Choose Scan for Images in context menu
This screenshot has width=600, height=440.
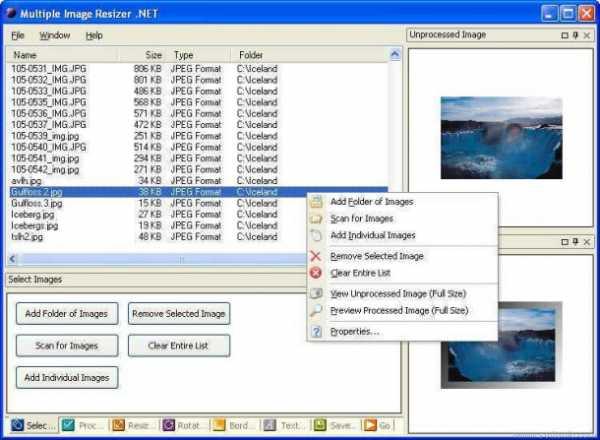[x=361, y=219]
